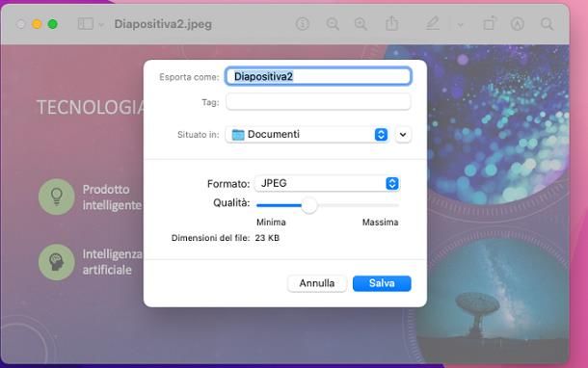Image resolution: width=588 pixels, height=368 pixels.
Task: Click the Qualità slider knob
Action: click(x=309, y=205)
